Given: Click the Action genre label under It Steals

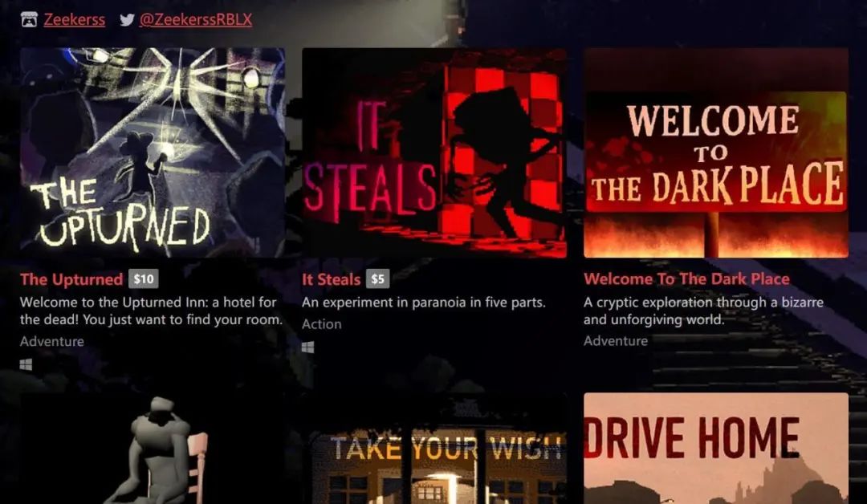Looking at the screenshot, I should (322, 324).
